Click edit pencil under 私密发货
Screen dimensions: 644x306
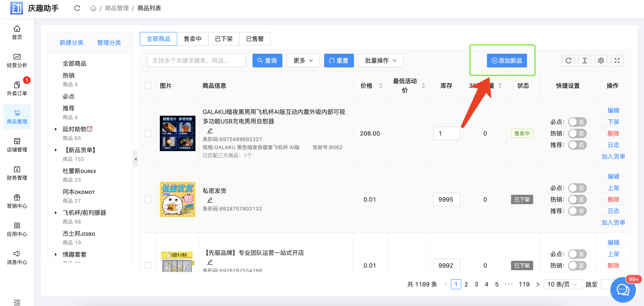210,200
